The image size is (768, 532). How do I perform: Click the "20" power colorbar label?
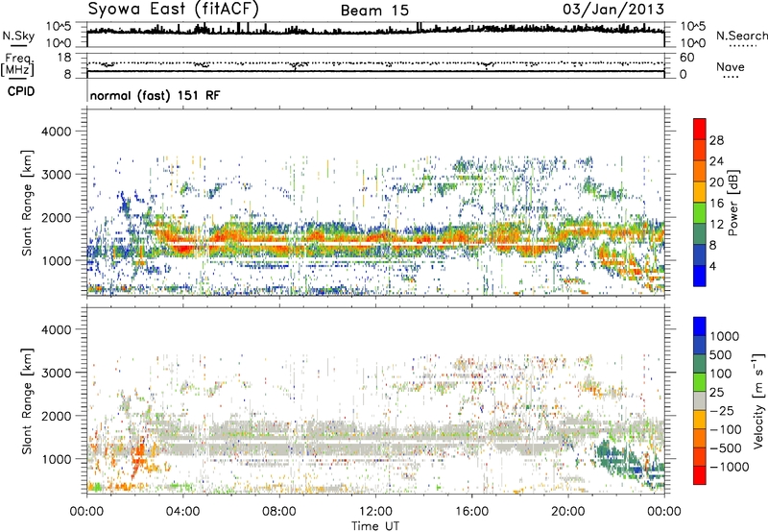716,182
